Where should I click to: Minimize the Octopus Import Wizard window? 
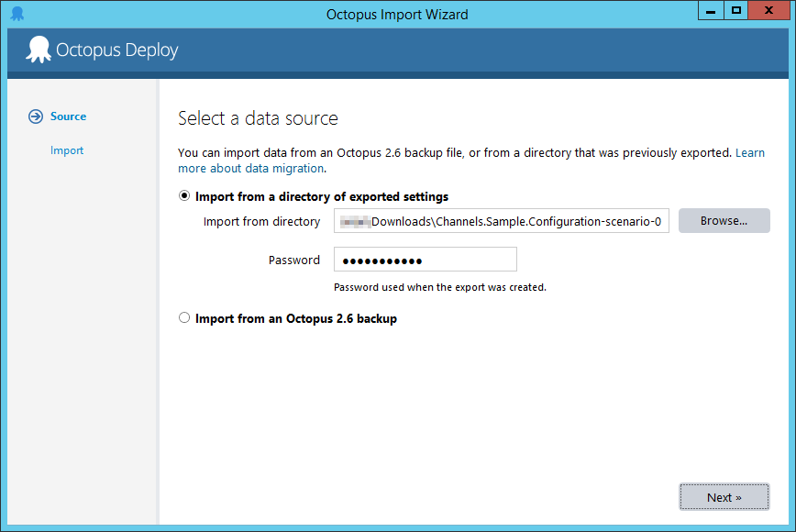710,10
